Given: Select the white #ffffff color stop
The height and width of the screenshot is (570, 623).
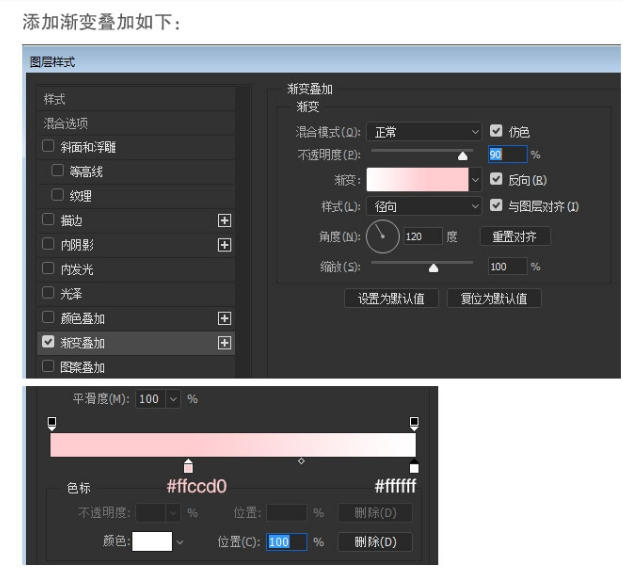Looking at the screenshot, I should pyautogui.click(x=415, y=466).
